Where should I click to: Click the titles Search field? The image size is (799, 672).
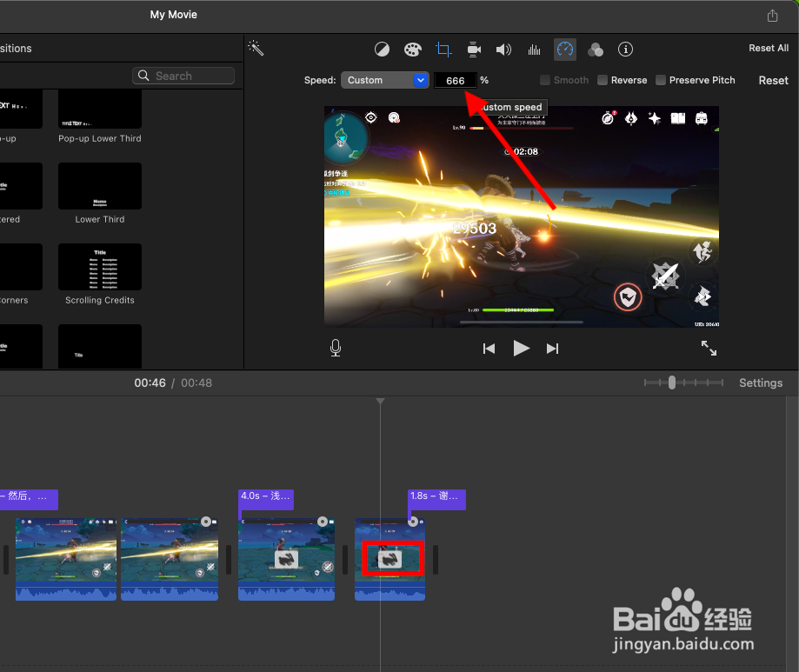[x=183, y=76]
